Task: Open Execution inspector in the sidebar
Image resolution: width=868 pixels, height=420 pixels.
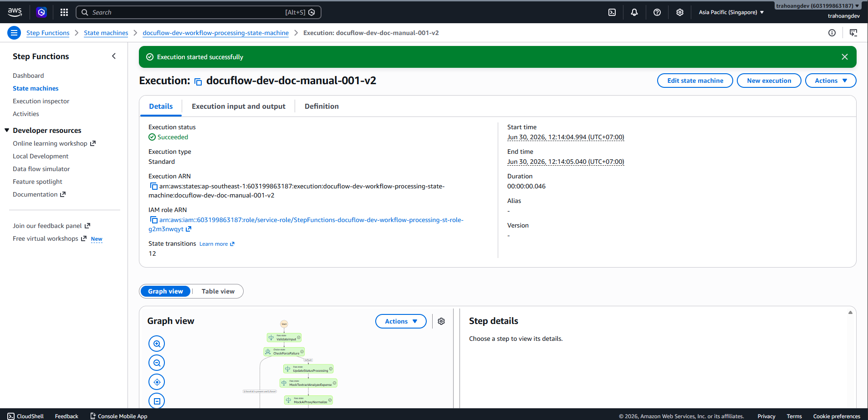Action: (41, 101)
